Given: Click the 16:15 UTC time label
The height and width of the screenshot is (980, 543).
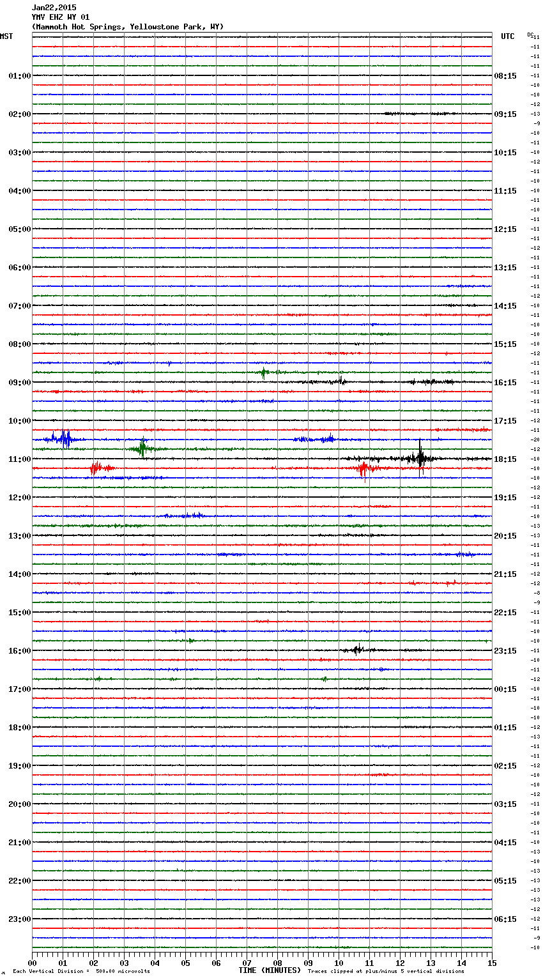Looking at the screenshot, I should pyautogui.click(x=505, y=383).
